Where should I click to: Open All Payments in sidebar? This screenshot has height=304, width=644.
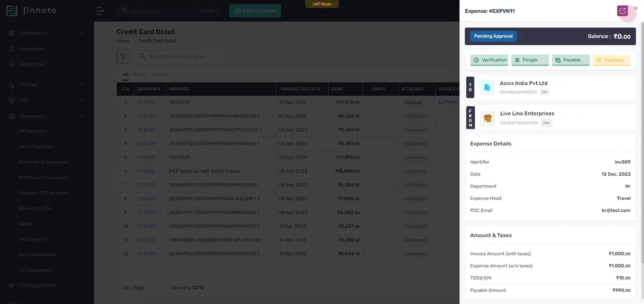33,131
